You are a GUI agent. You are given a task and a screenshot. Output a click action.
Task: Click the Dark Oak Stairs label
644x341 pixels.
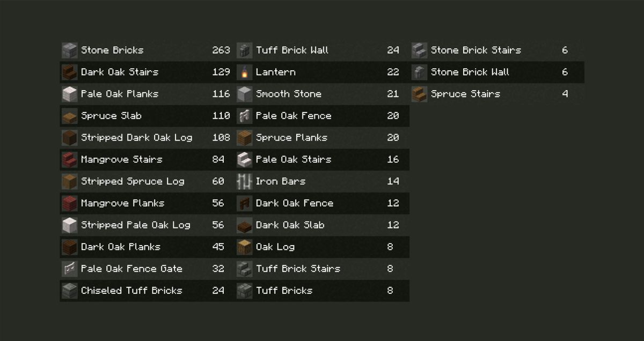(x=120, y=72)
